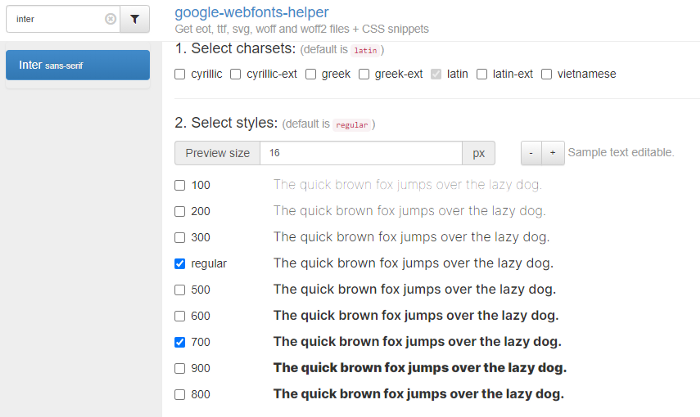Check the 200 weight style
Viewport: 700px width, 417px height.
[179, 211]
